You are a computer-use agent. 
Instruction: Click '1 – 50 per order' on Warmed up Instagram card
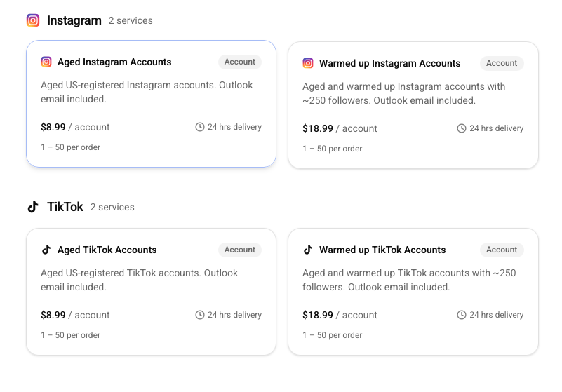333,149
